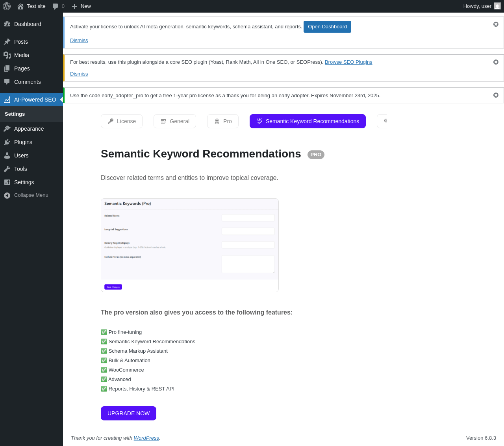Click the Open Dashboard button
The image size is (504, 446).
(327, 27)
